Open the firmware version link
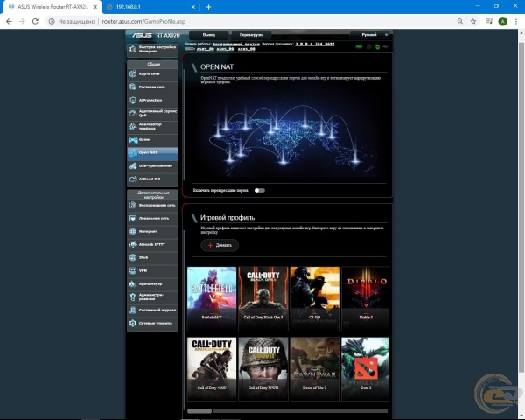 point(315,44)
